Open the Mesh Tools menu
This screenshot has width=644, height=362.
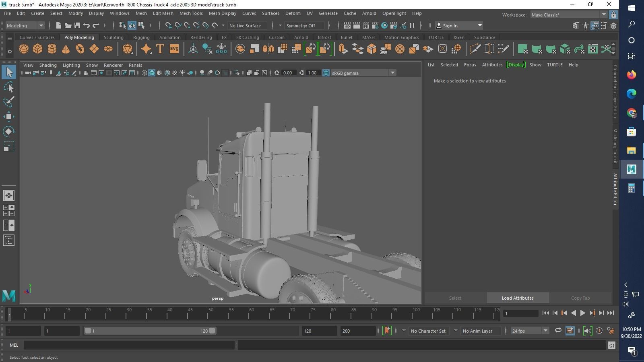[191, 13]
